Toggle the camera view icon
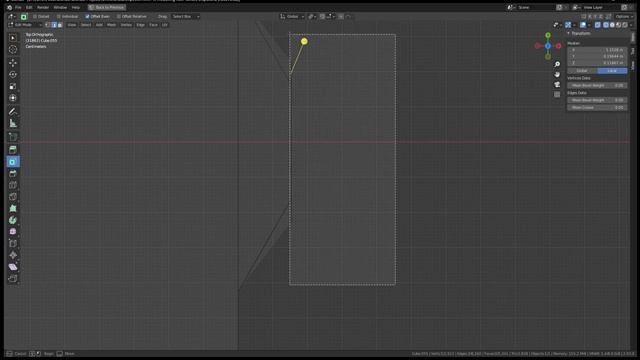This screenshot has height=360, width=640. [x=557, y=84]
